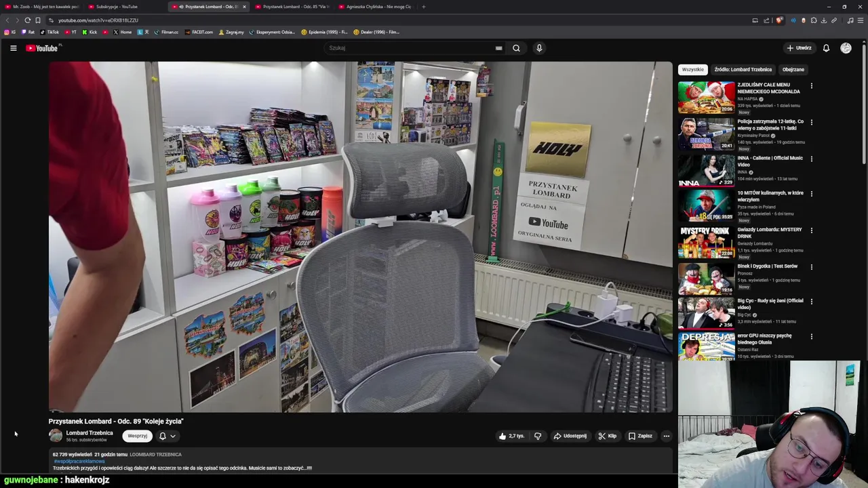This screenshot has width=868, height=488.
Task: Open a new browser tab
Action: pyautogui.click(x=423, y=7)
